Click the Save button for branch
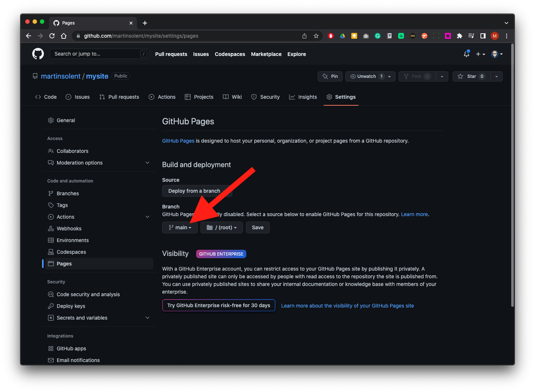 click(x=258, y=227)
